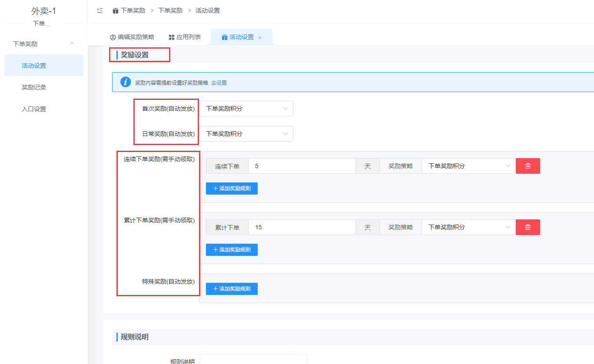
Task: Focus the 累计下单 days input showing 15
Action: [302, 227]
